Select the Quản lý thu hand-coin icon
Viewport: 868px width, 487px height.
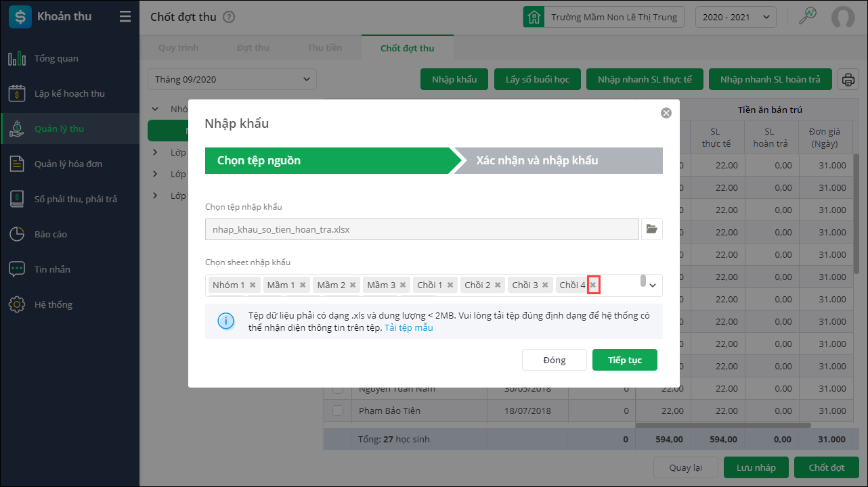pos(17,129)
